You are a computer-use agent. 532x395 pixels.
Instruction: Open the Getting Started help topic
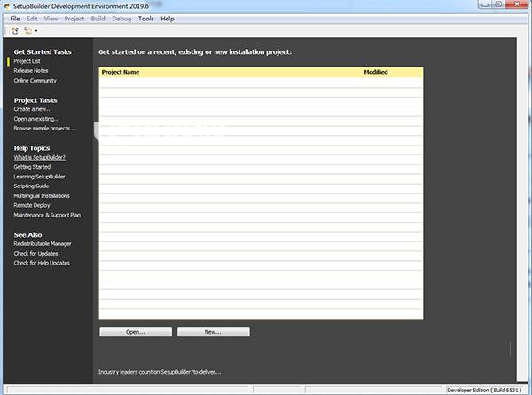pos(32,167)
